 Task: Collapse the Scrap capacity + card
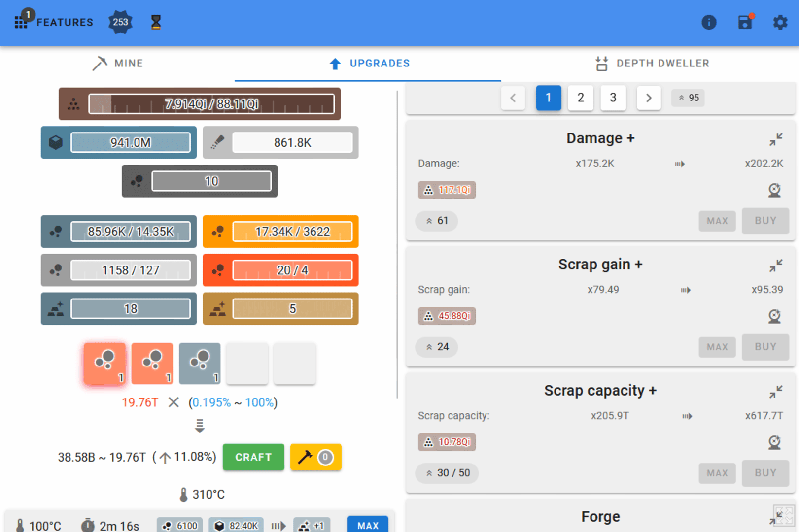776,392
